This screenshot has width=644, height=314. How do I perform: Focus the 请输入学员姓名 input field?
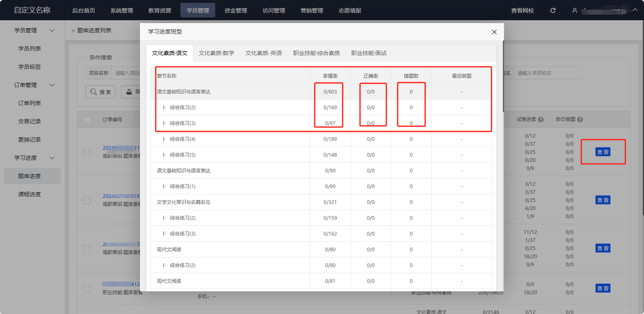click(548, 73)
